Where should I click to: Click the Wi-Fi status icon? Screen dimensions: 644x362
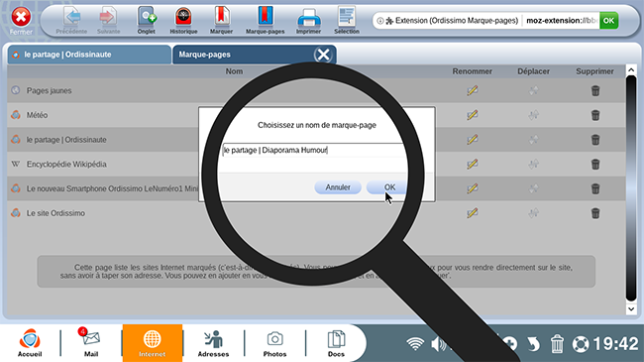coord(415,343)
